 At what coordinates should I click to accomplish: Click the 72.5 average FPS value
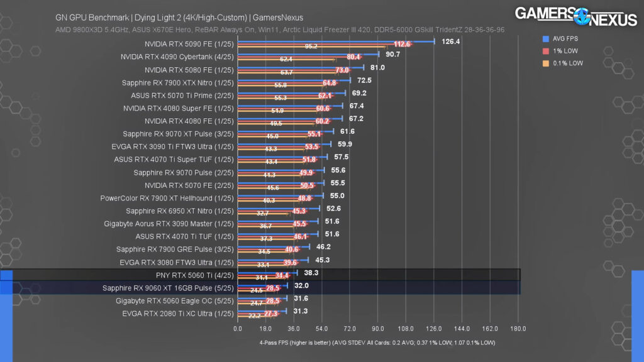click(x=364, y=80)
